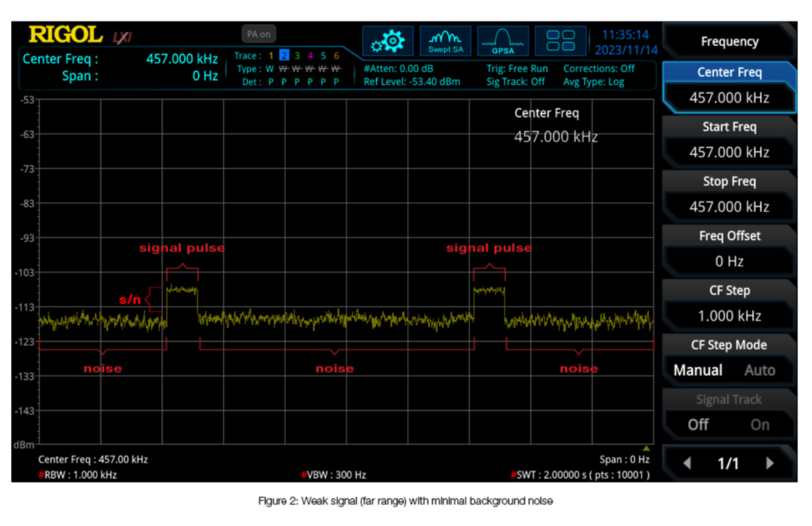Screen dimensions: 812x526
Task: Toggle the PA on preamplifier button
Action: point(258,34)
